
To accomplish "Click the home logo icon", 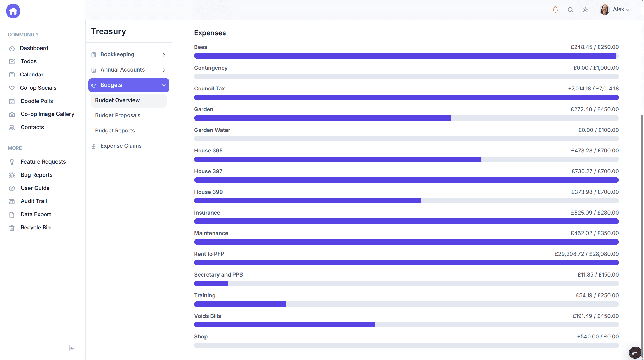I will click(x=13, y=11).
